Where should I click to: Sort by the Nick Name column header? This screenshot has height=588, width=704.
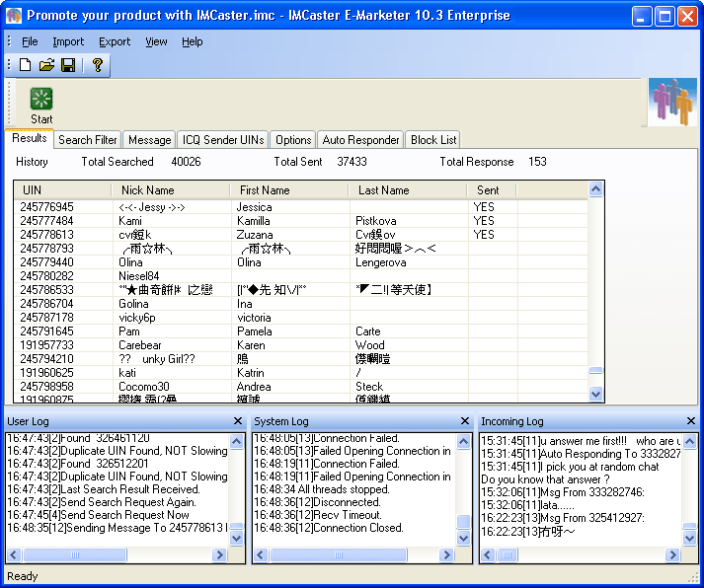point(171,190)
